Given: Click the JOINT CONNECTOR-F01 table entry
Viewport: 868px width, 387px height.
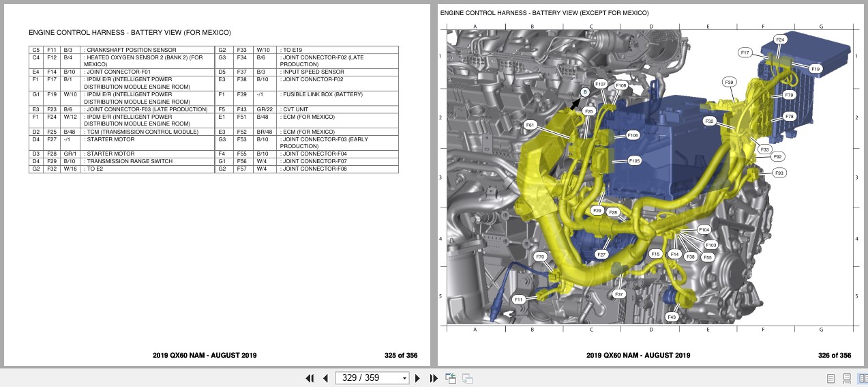Looking at the screenshot, I should [x=117, y=72].
